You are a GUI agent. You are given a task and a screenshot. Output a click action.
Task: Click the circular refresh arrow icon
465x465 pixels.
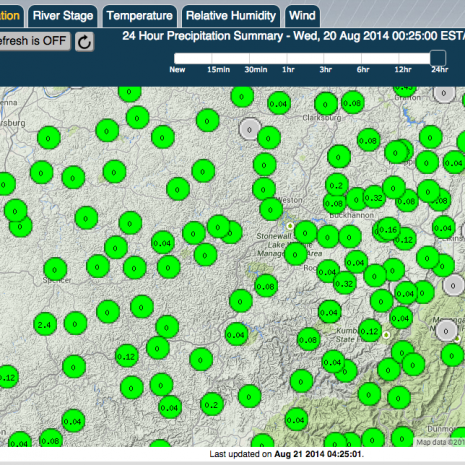(84, 42)
